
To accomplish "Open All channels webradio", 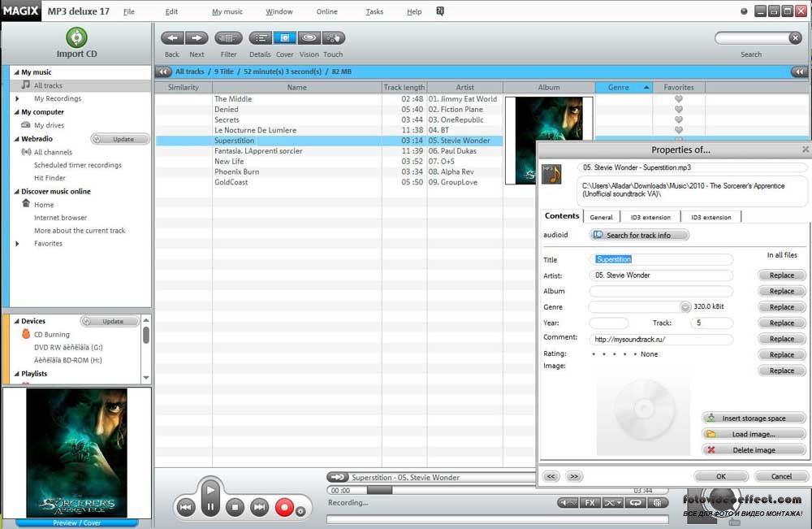I will tap(53, 152).
